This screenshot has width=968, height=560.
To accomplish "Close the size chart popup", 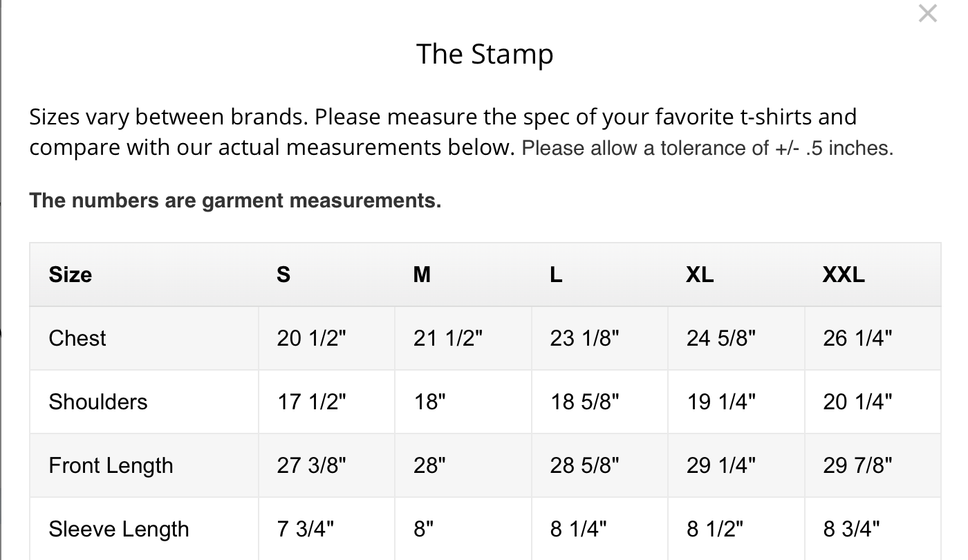I will 927,13.
